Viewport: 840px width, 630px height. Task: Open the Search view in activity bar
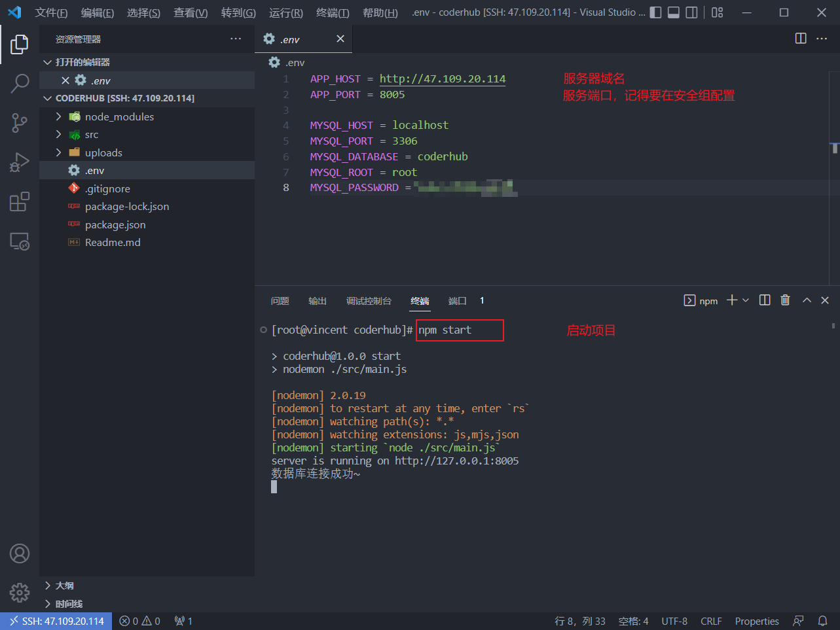pos(20,84)
